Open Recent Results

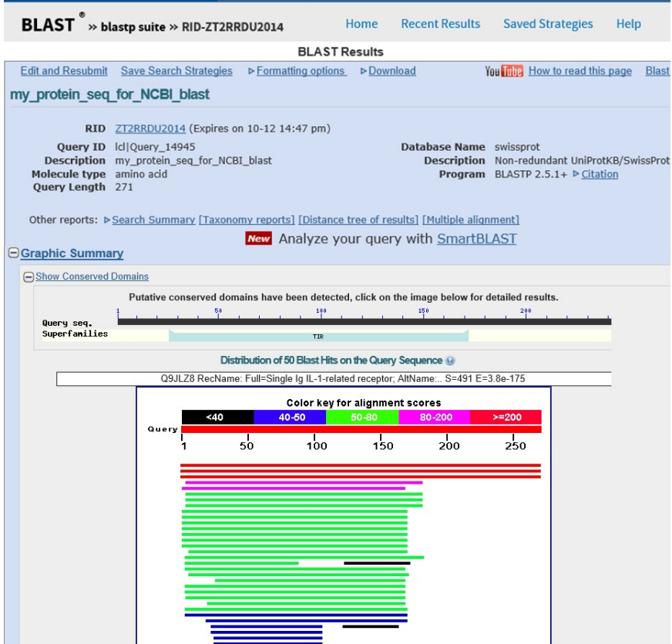440,24
